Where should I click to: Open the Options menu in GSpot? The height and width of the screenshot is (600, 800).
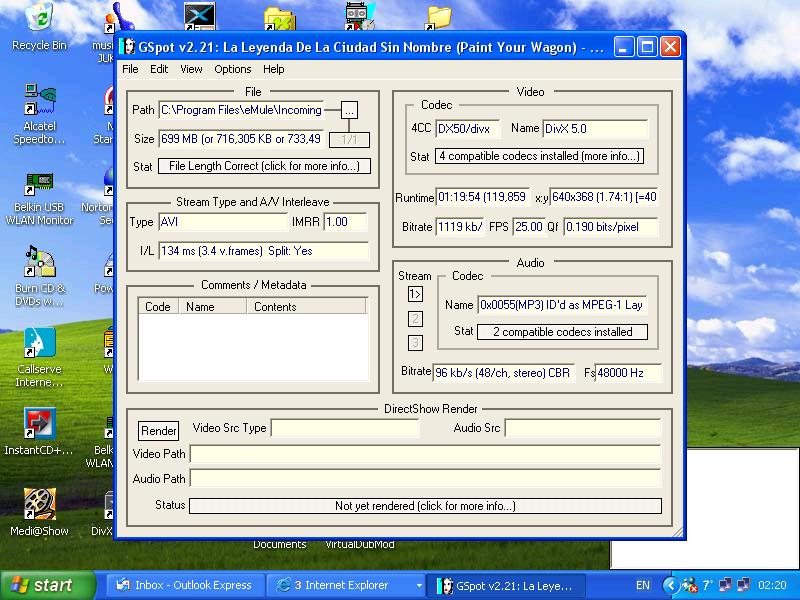coord(233,69)
